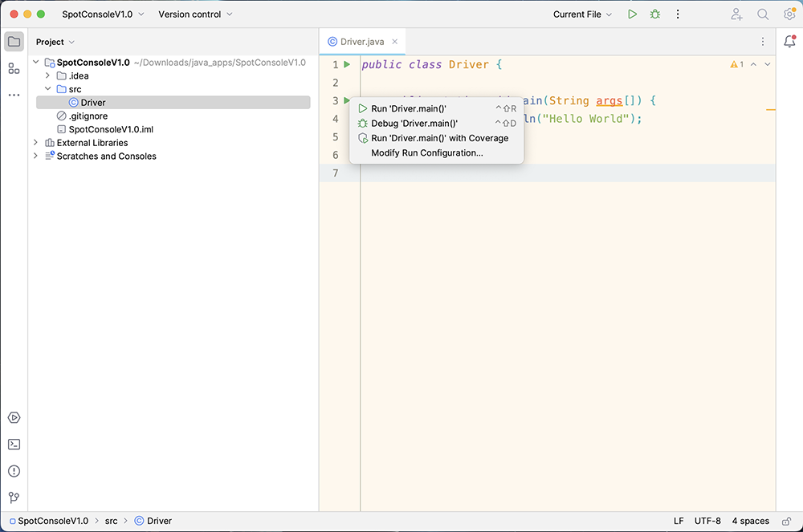This screenshot has height=532, width=803.
Task: Expand the External Libraries node
Action: (36, 143)
